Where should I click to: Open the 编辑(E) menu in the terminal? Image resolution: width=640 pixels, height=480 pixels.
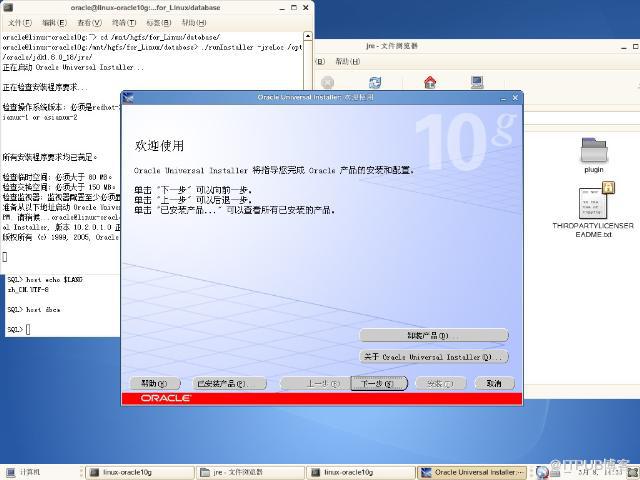click(54, 22)
